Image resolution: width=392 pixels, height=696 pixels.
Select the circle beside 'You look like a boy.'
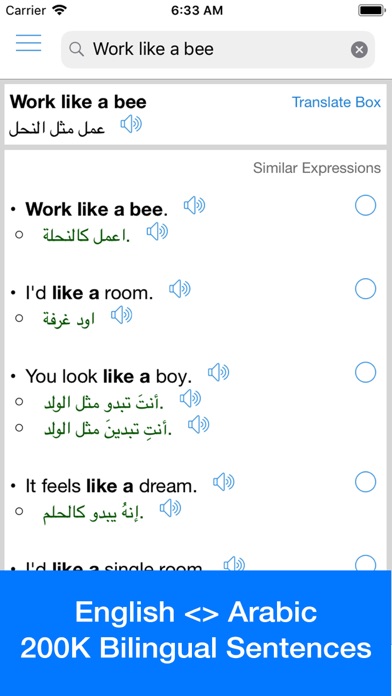click(365, 372)
